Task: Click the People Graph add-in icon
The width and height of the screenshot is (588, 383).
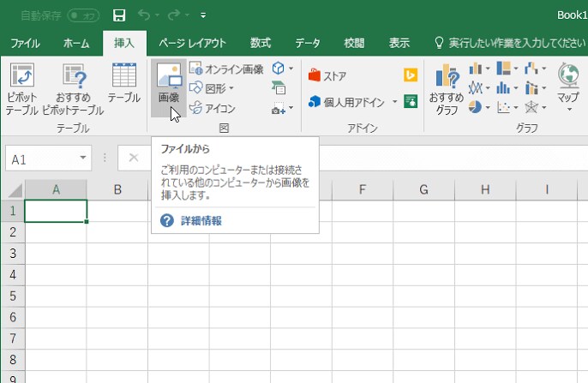Action: coord(411,102)
